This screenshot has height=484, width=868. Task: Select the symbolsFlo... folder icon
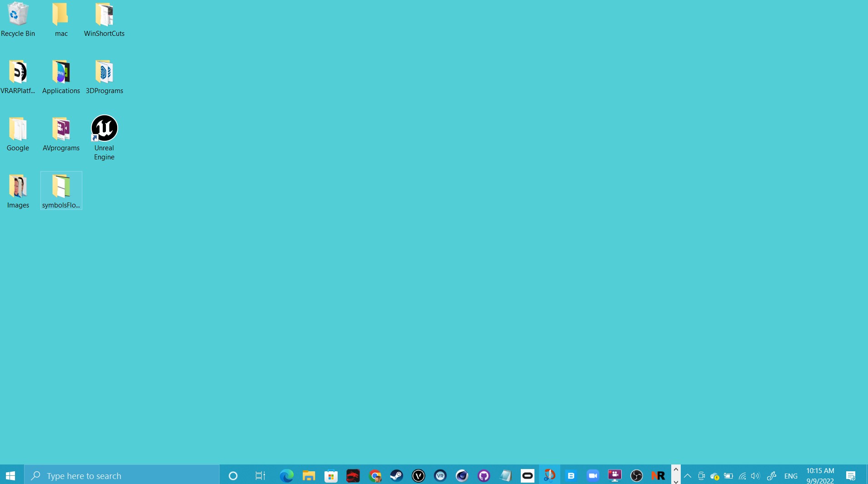[61, 191]
